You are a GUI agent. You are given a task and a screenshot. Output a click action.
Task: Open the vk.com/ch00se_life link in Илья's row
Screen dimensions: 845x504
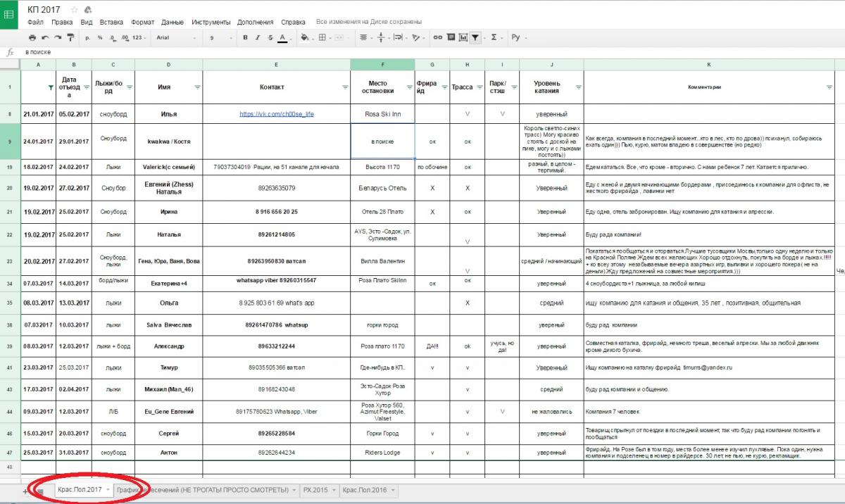pyautogui.click(x=276, y=114)
